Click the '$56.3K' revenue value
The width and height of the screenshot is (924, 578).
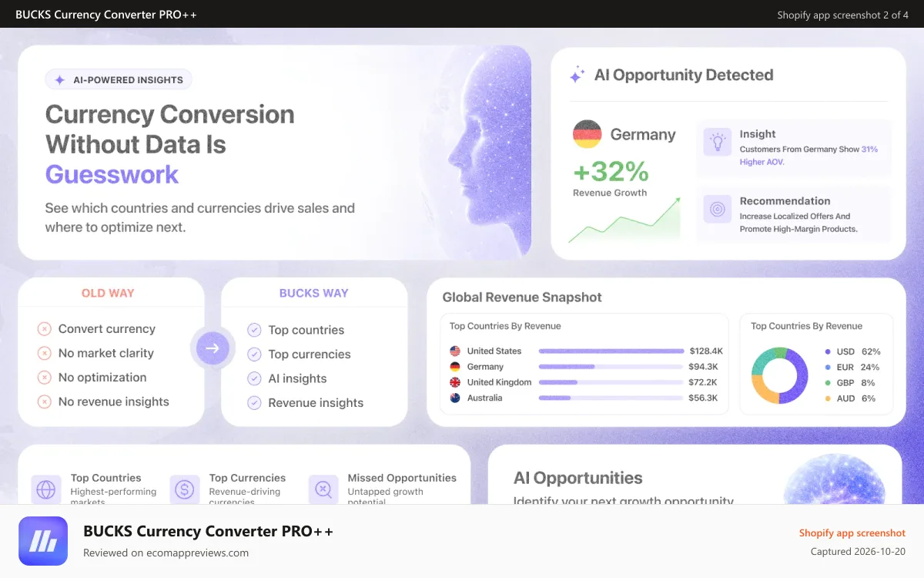coord(704,398)
